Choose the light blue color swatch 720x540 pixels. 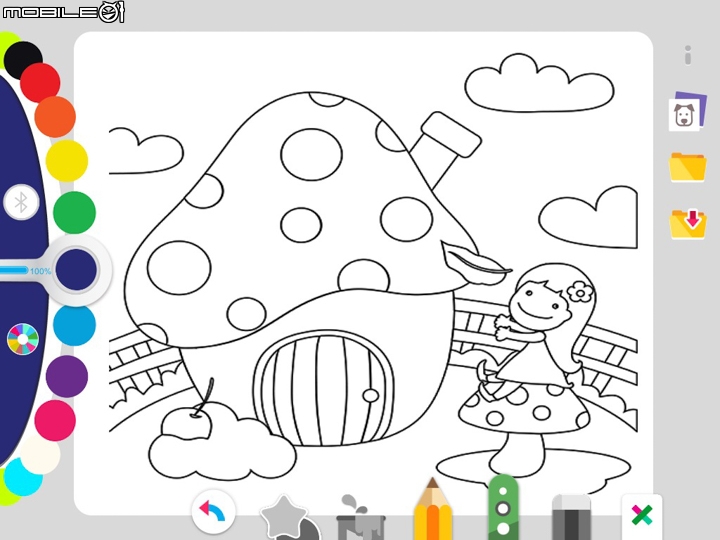pyautogui.click(x=74, y=325)
